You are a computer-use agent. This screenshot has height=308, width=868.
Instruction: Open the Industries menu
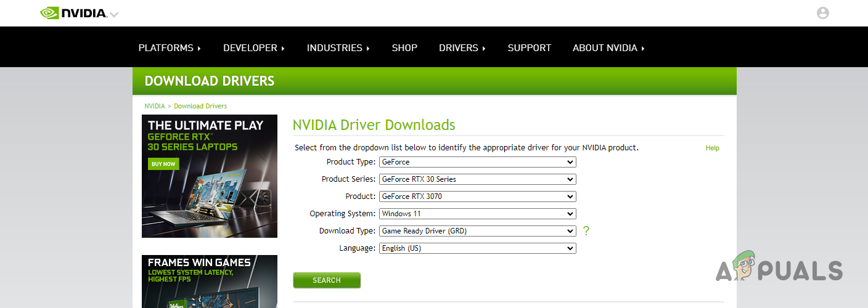[338, 47]
